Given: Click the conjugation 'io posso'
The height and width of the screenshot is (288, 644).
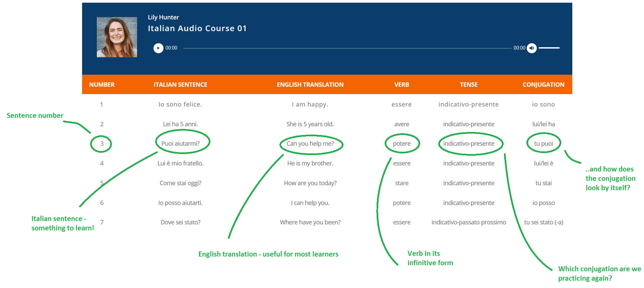Looking at the screenshot, I should click(543, 203).
